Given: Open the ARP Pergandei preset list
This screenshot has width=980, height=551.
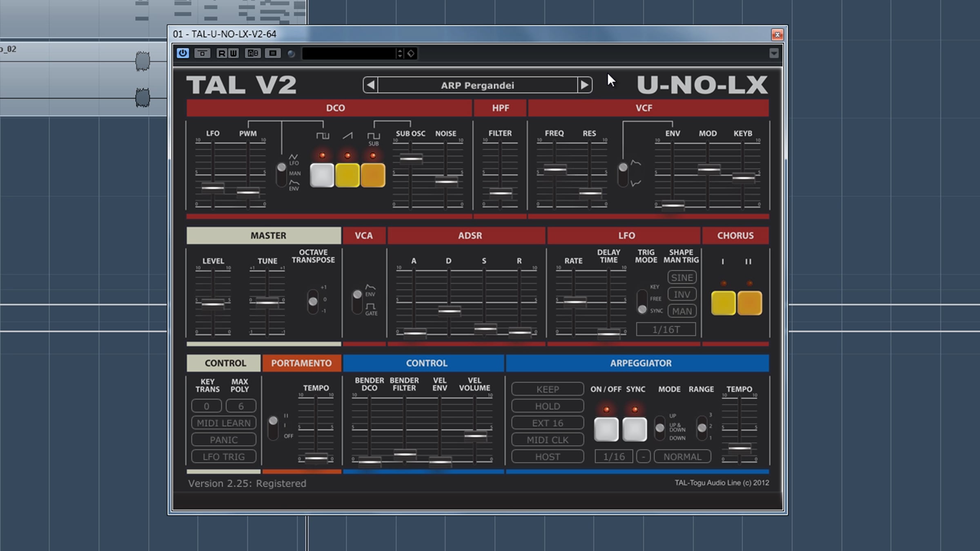Looking at the screenshot, I should tap(477, 85).
